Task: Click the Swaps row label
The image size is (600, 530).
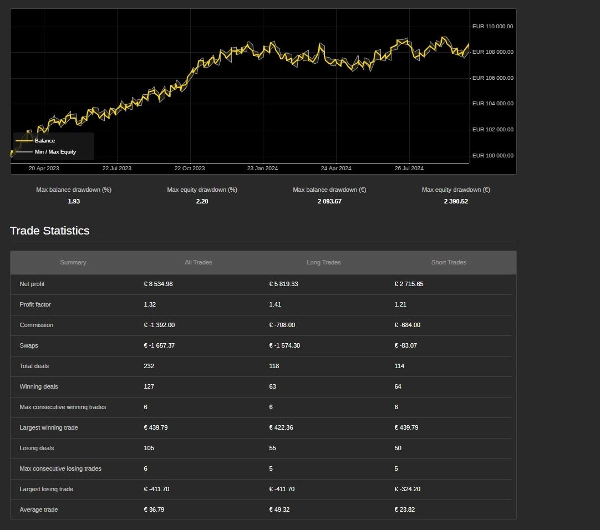Action: (x=29, y=345)
